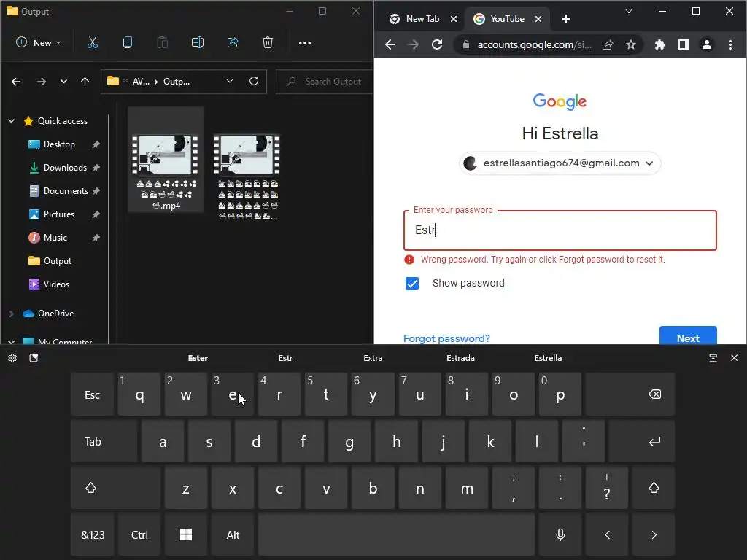Open Chrome's three-dot menu
Screen dimensions: 747x560
click(730, 44)
